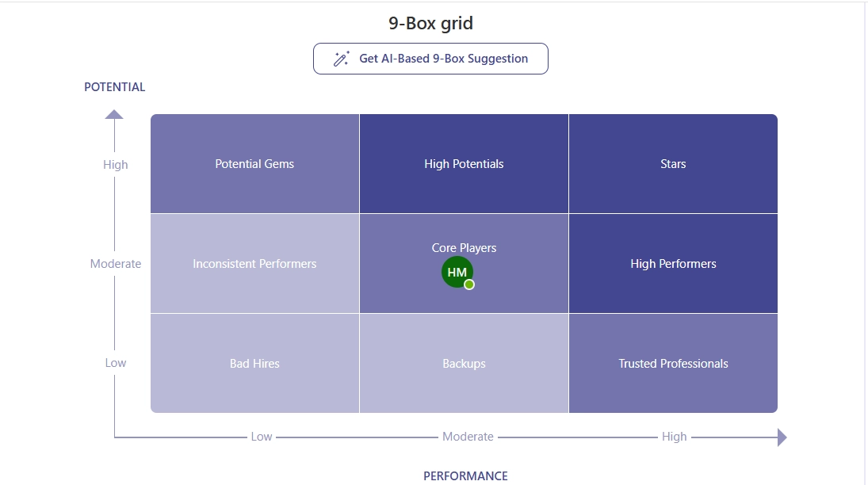This screenshot has height=485, width=868.
Task: Click the Stars quadrant
Action: point(673,163)
